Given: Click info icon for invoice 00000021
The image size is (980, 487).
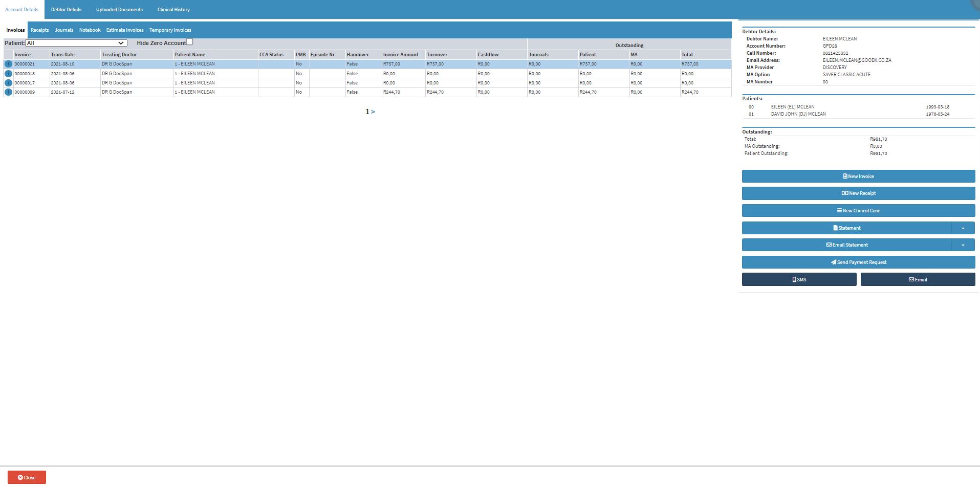Looking at the screenshot, I should [8, 64].
